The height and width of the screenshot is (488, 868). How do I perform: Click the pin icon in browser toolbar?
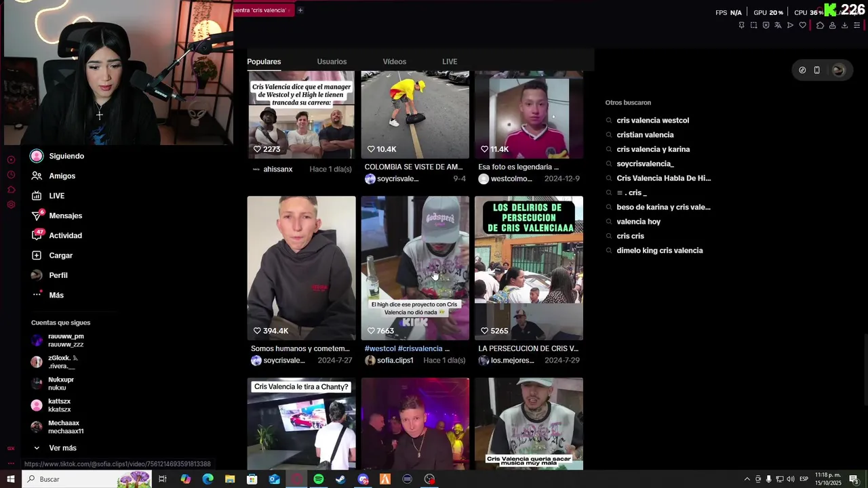click(741, 25)
